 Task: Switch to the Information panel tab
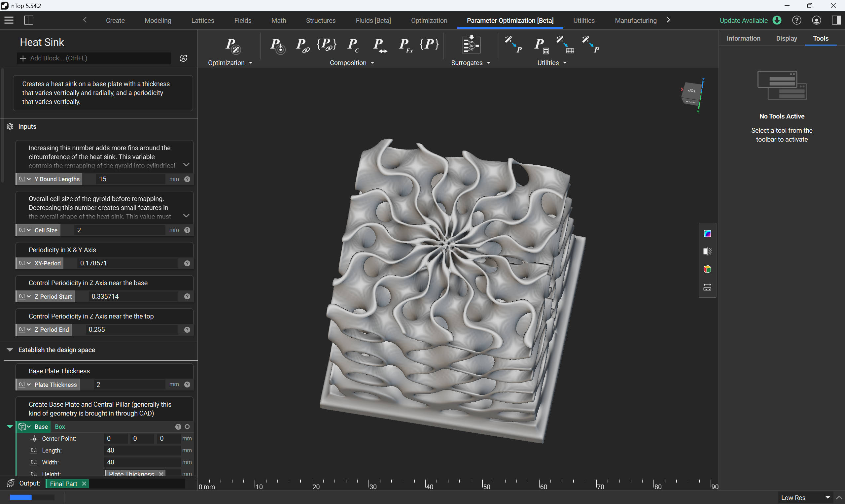tap(743, 38)
